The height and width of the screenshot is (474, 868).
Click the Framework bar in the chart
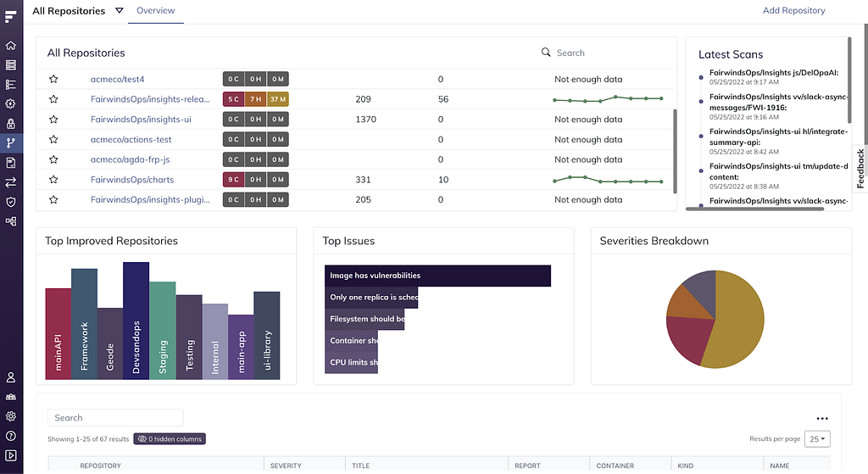(x=84, y=324)
